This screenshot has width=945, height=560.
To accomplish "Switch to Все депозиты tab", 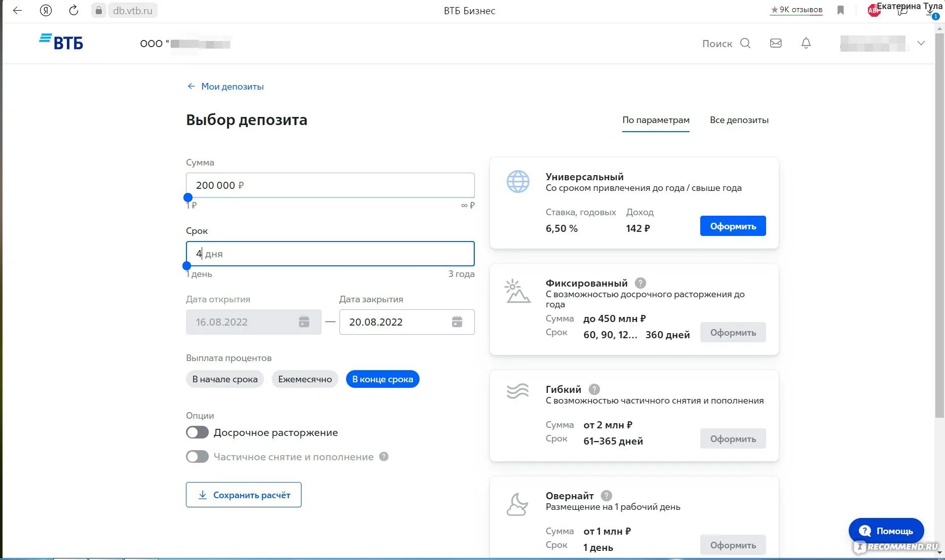I will 739,121.
